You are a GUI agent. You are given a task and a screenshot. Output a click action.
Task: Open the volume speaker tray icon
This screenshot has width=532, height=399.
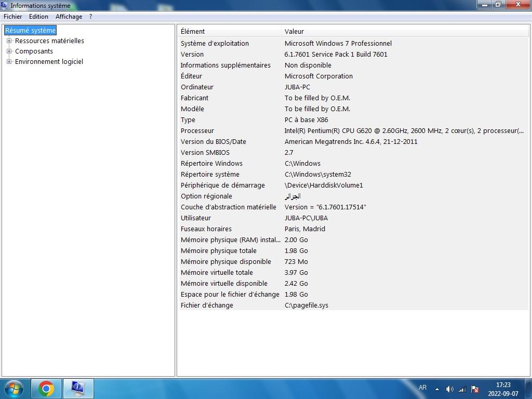point(449,389)
